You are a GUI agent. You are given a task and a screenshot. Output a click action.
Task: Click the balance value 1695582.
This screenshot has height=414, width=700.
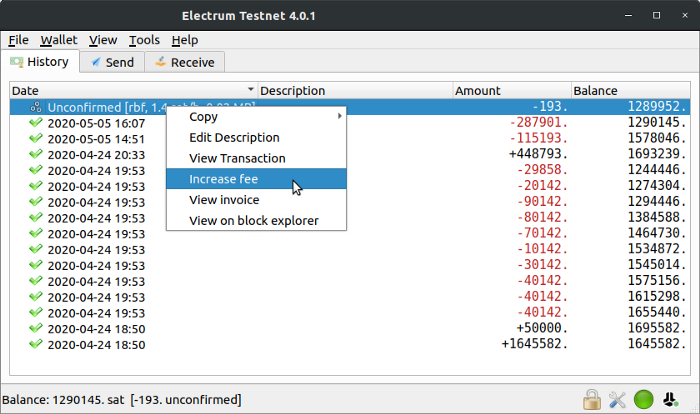tap(656, 328)
